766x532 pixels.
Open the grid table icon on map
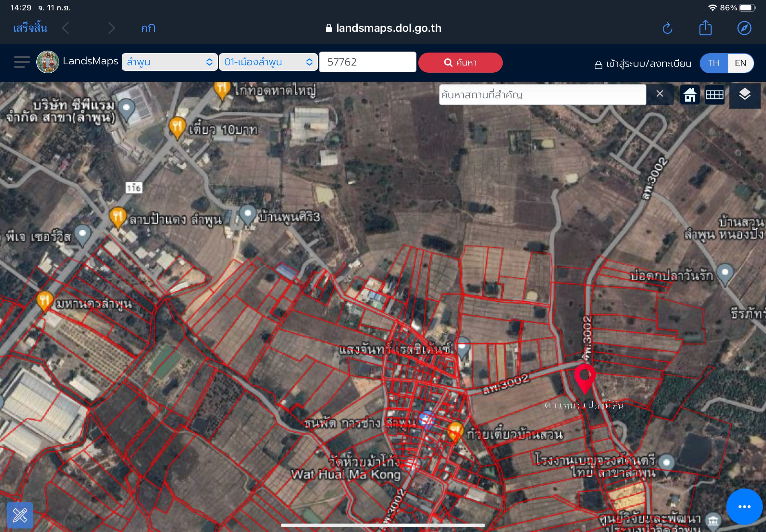click(x=714, y=95)
